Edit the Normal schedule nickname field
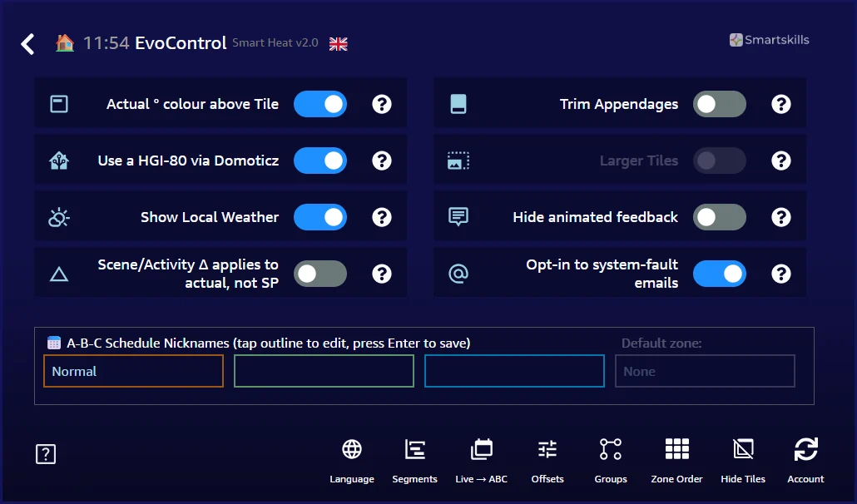The width and height of the screenshot is (857, 504). click(x=133, y=372)
